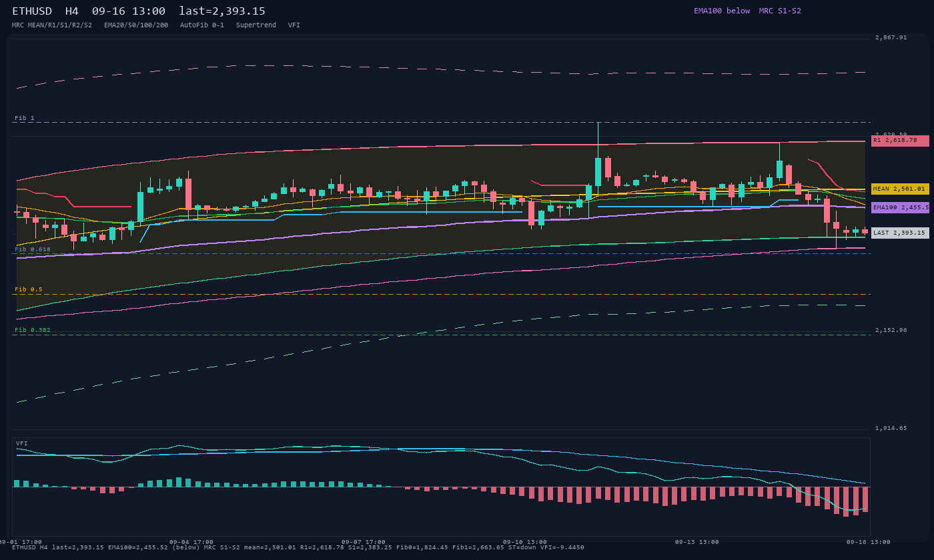The width and height of the screenshot is (934, 560).
Task: Click the VFI panel title
Action: tap(22, 443)
